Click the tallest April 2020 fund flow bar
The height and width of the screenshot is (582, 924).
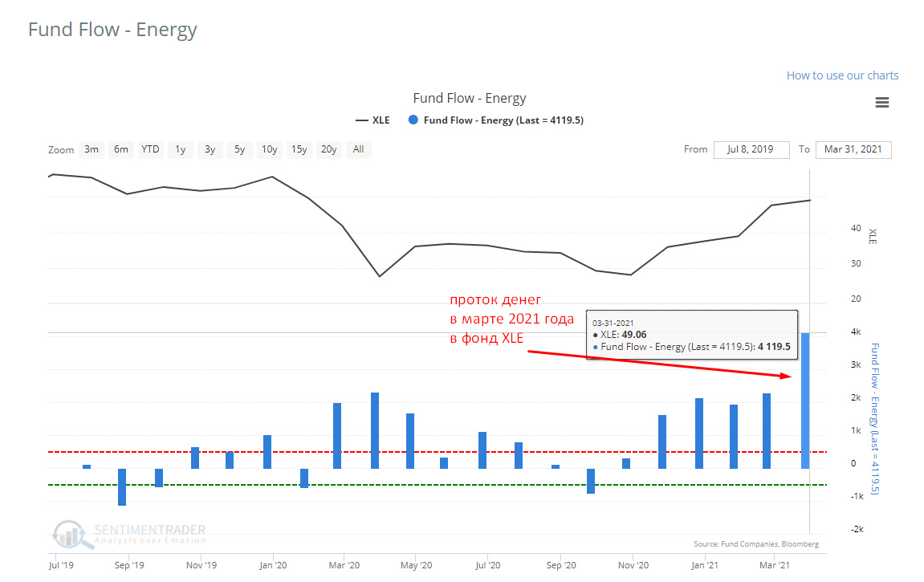coord(375,430)
